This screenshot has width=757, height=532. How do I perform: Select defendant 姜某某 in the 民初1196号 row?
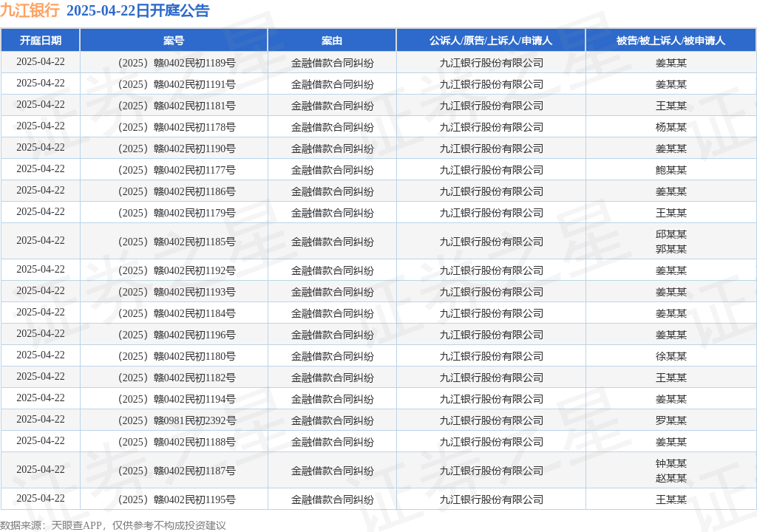pos(671,335)
